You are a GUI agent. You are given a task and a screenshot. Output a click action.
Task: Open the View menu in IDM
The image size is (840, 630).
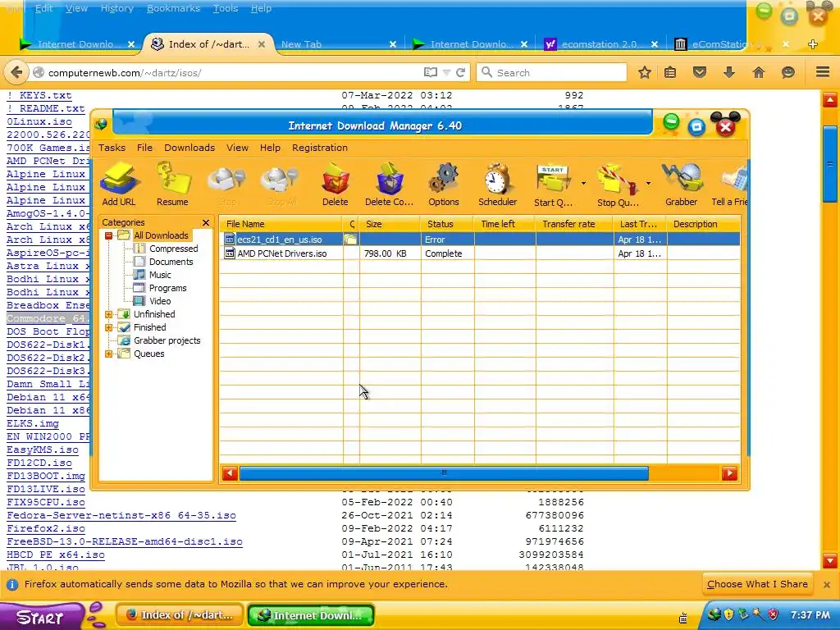237,148
